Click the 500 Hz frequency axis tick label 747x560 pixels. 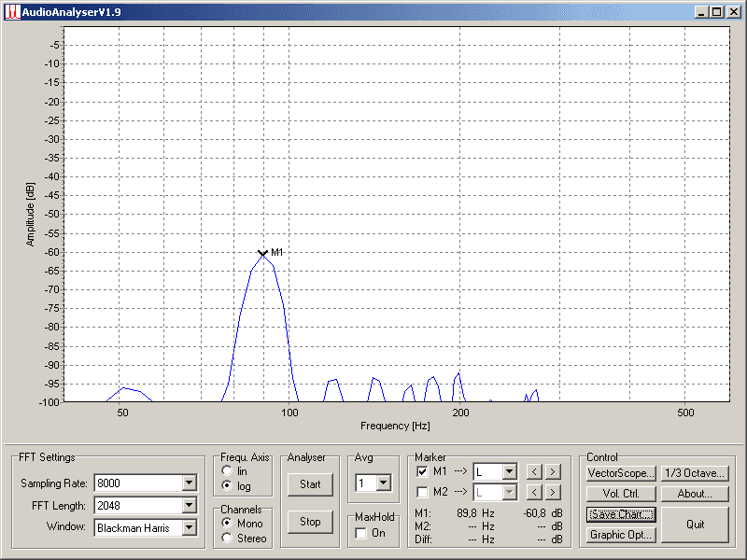pyautogui.click(x=685, y=413)
